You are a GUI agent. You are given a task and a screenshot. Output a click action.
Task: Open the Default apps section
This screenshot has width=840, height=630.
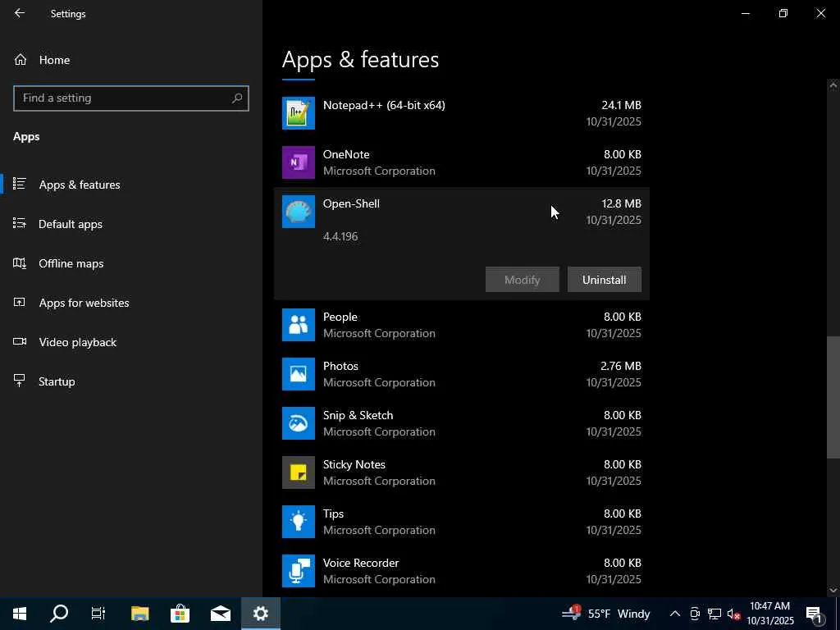coord(71,224)
